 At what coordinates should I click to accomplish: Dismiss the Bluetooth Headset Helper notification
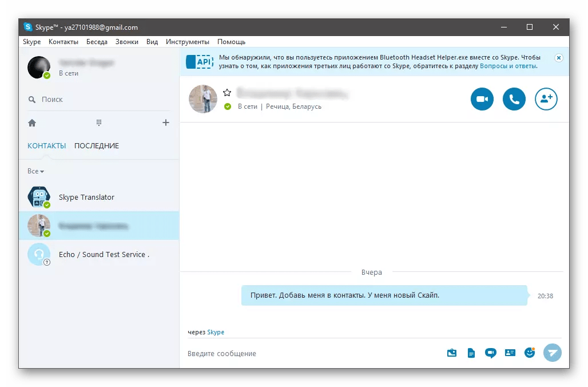(x=559, y=58)
